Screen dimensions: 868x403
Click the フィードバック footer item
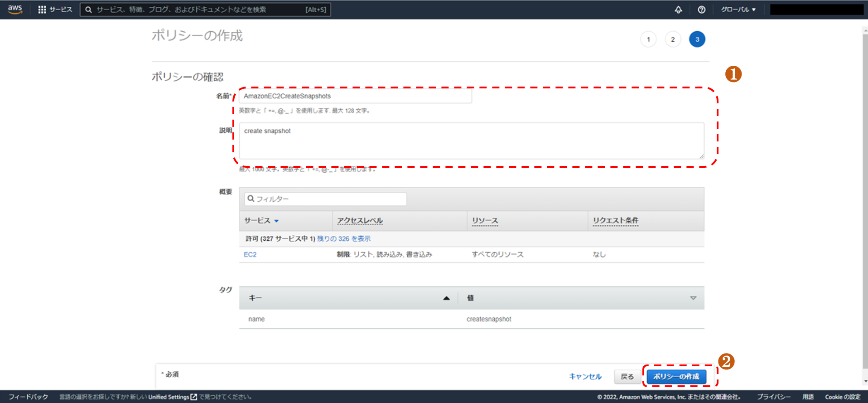pyautogui.click(x=28, y=397)
